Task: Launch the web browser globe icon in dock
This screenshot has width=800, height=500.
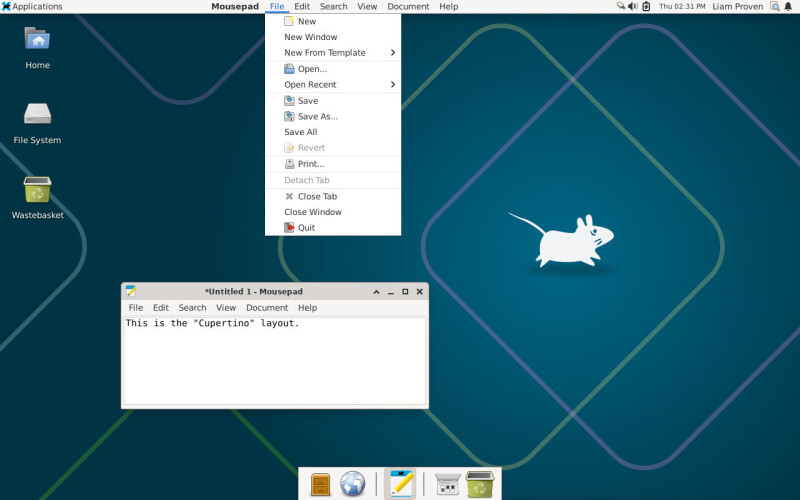Action: [x=353, y=484]
